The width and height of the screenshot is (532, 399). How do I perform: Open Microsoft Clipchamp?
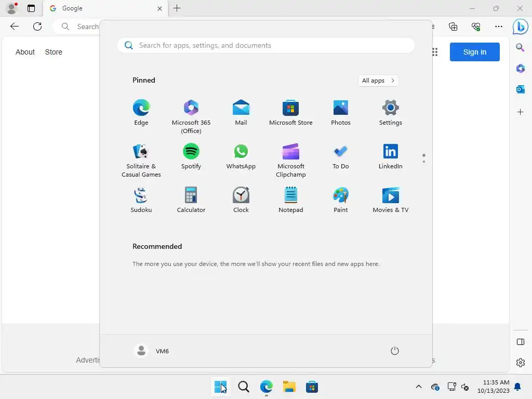point(291,161)
